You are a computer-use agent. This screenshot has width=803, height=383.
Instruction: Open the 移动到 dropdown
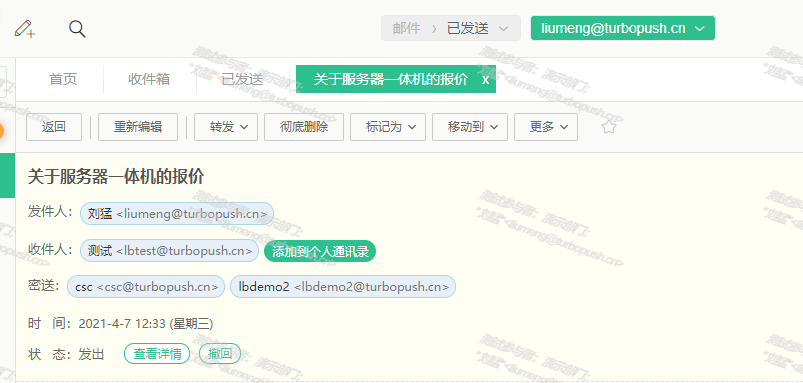click(x=470, y=127)
